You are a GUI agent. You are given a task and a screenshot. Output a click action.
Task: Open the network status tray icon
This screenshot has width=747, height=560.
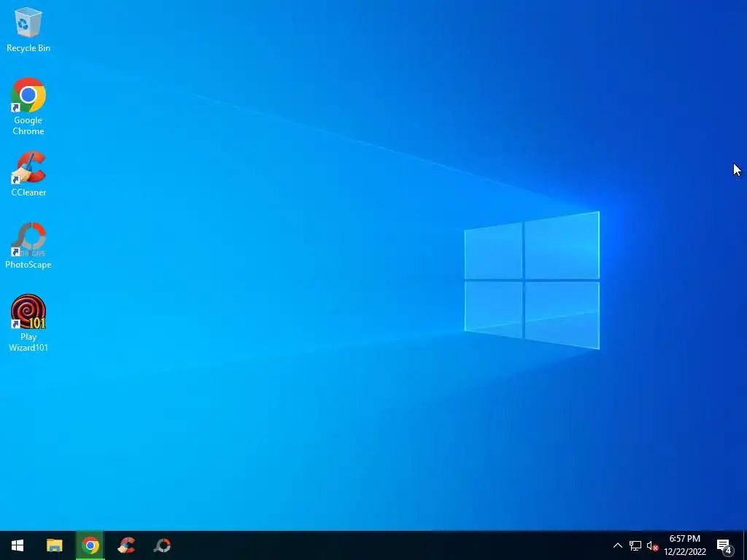(635, 545)
